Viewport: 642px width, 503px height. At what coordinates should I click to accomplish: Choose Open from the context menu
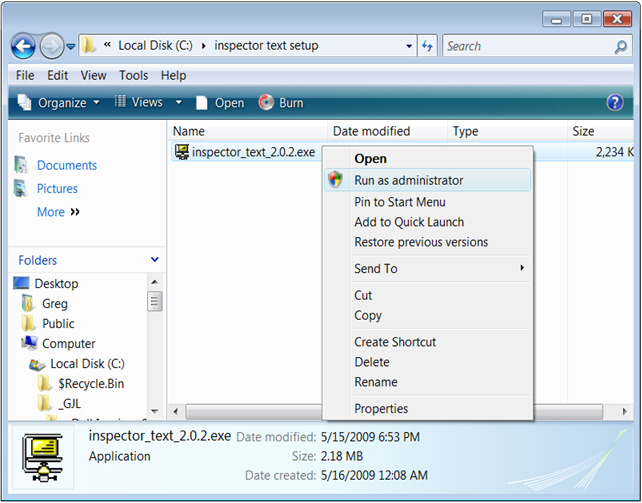(429, 159)
